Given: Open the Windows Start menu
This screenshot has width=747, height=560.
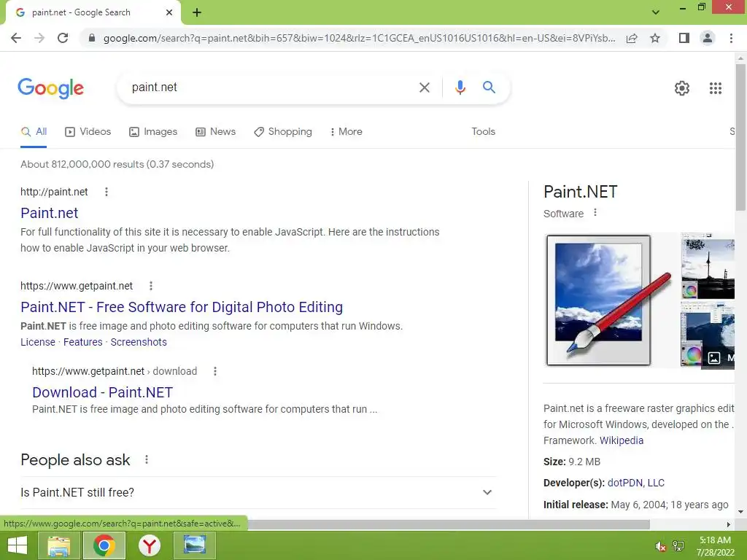Looking at the screenshot, I should [x=18, y=545].
